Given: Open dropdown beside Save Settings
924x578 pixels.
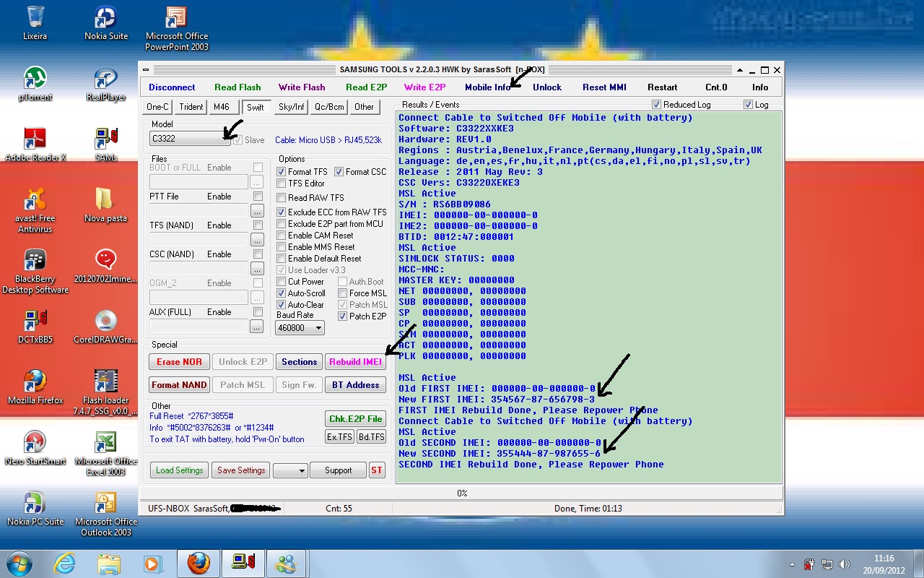Looking at the screenshot, I should [x=290, y=470].
